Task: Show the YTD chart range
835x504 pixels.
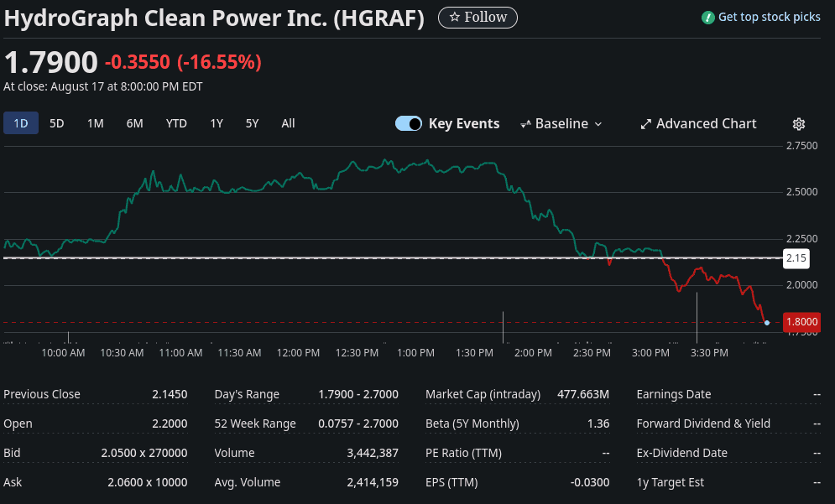Action: (176, 124)
